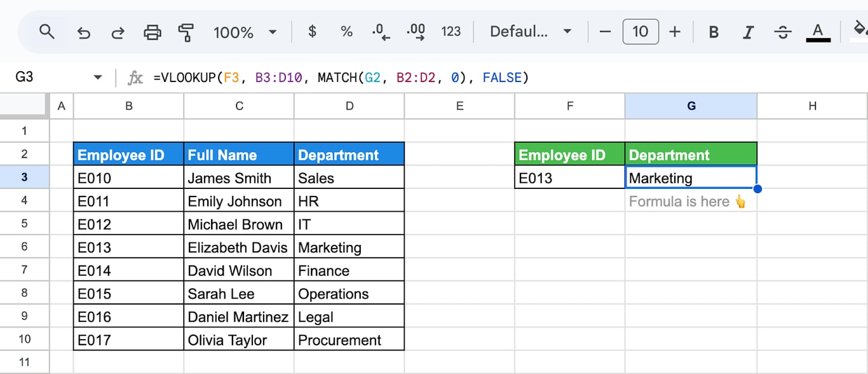Open the Default font dropdown
868x374 pixels.
[x=531, y=31]
